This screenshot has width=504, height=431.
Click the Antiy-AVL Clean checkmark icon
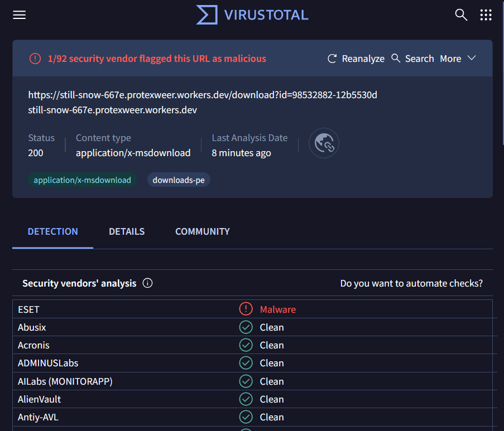pyautogui.click(x=246, y=417)
